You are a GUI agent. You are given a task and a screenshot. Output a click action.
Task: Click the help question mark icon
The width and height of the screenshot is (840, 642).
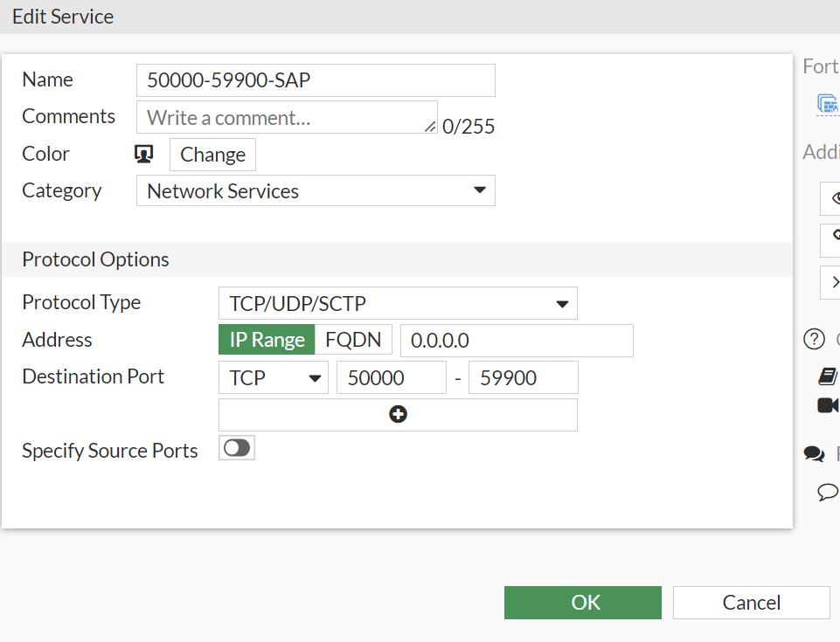click(x=814, y=339)
